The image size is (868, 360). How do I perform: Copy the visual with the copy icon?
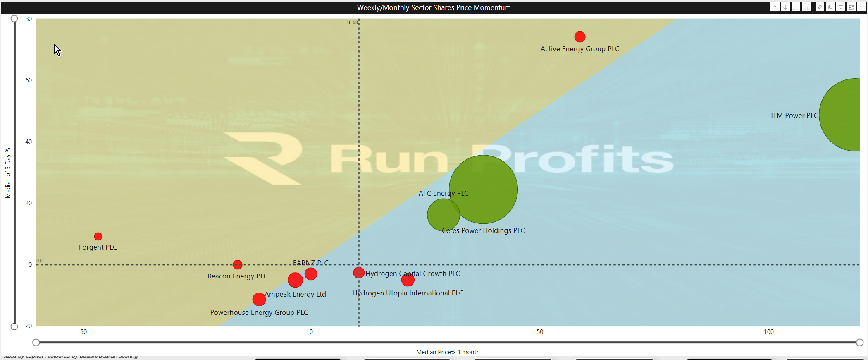click(x=830, y=7)
